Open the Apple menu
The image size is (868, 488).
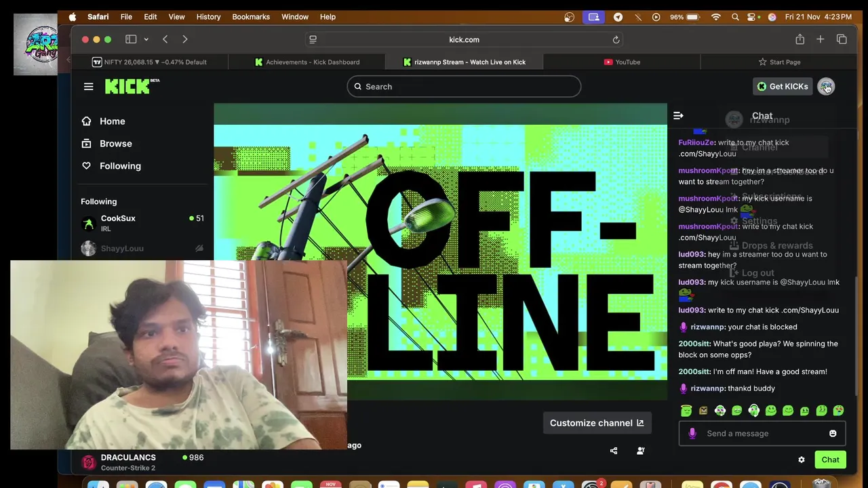coord(73,17)
